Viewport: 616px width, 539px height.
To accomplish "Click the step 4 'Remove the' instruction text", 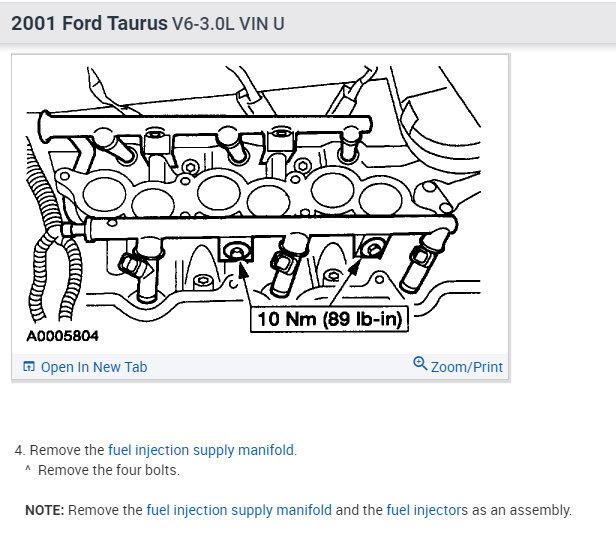I will click(66, 450).
